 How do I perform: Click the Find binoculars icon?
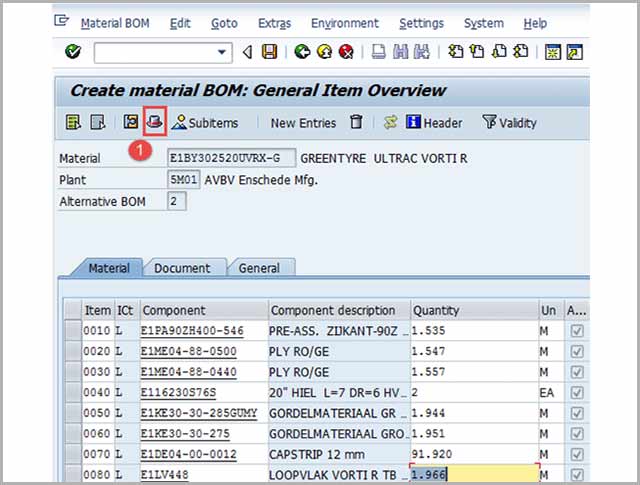(400, 52)
